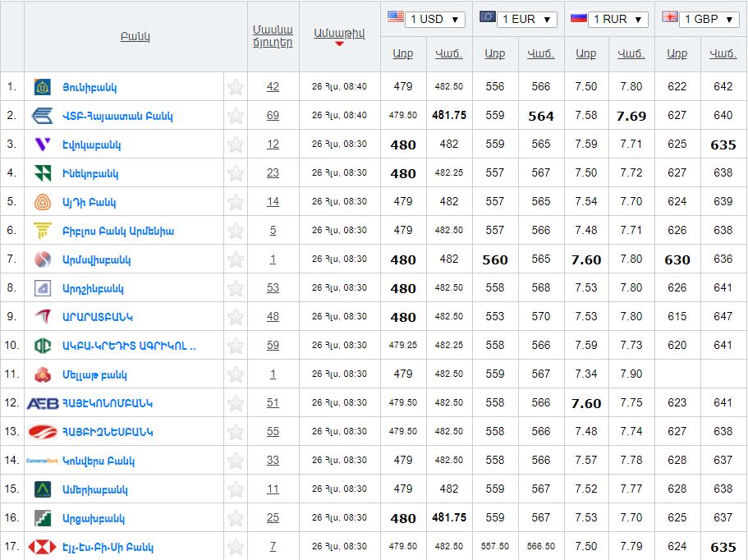748x560 pixels.
Task: Click the Mellat Bank red logo
Action: pos(43,374)
